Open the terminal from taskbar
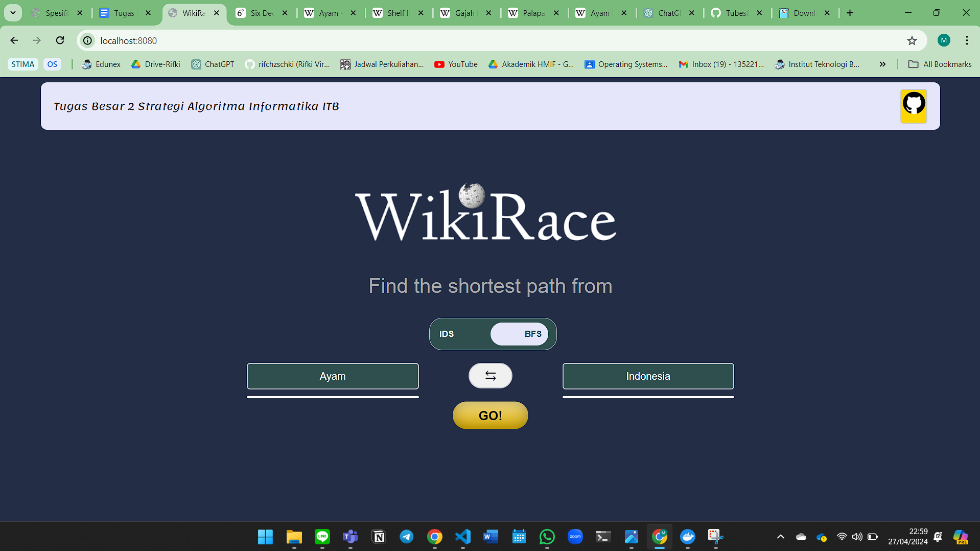This screenshot has width=980, height=551. (603, 537)
